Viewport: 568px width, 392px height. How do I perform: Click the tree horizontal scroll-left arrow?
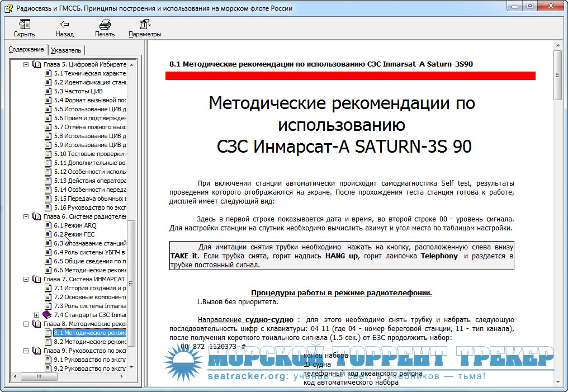tap(15, 376)
